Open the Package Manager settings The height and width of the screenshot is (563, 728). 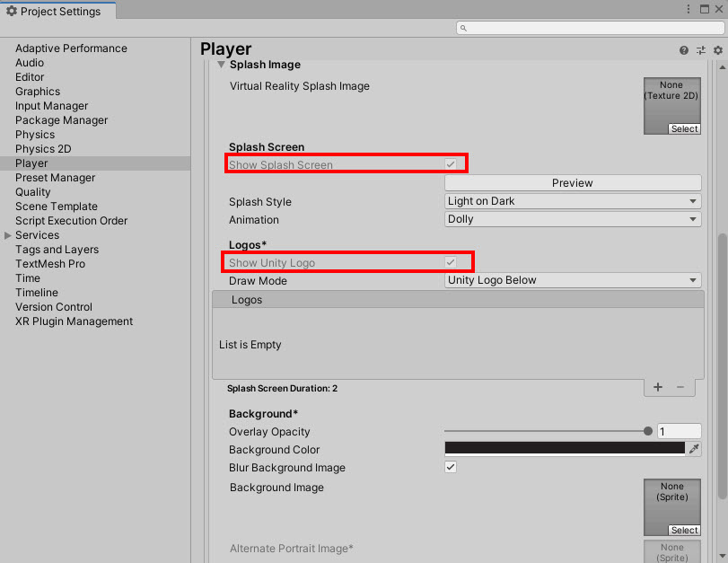point(61,120)
